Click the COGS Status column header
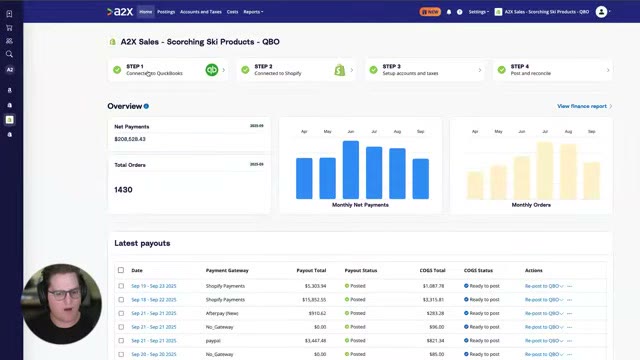The width and height of the screenshot is (640, 360). tap(478, 270)
